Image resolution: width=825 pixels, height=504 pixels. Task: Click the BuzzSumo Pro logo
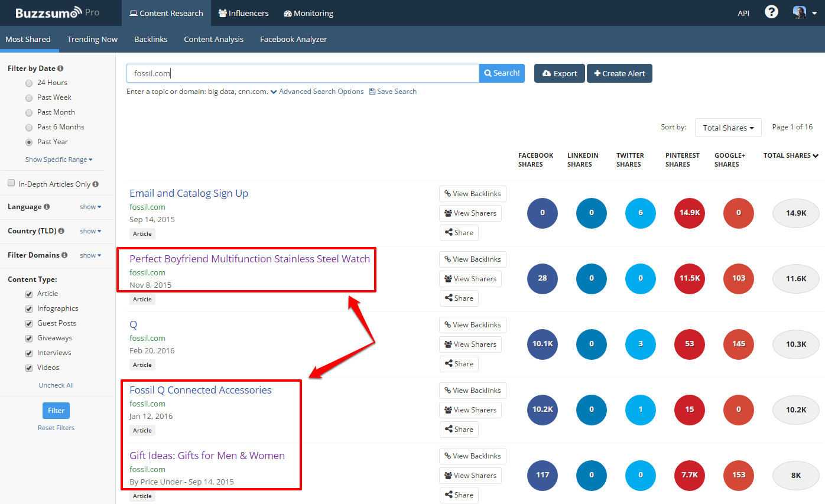pos(54,12)
